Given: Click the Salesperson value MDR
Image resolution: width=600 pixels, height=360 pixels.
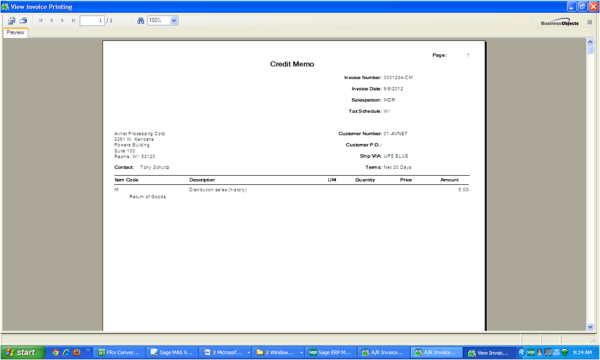Looking at the screenshot, I should click(x=389, y=100).
